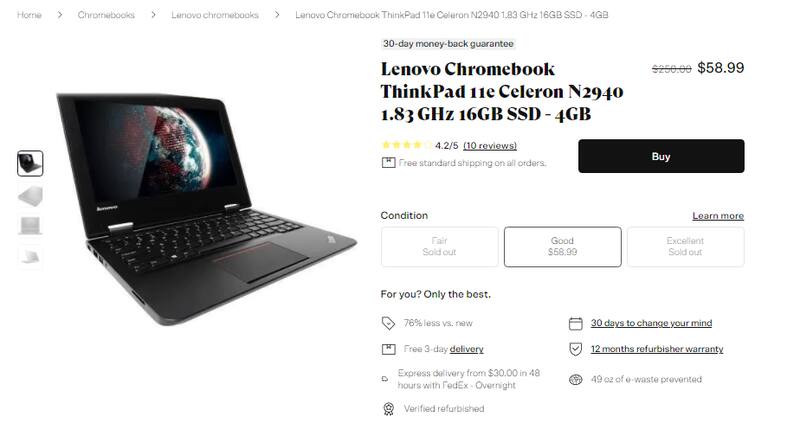
Task: Go to Home in the breadcrumb
Action: point(29,15)
